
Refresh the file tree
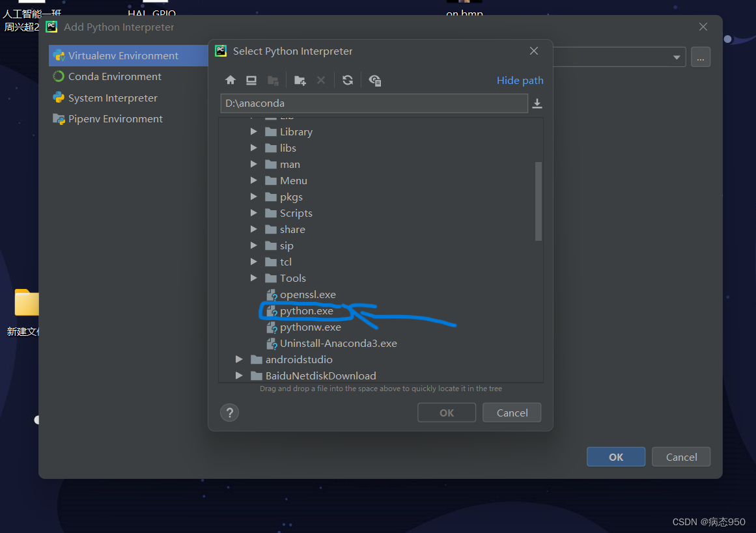click(x=348, y=80)
